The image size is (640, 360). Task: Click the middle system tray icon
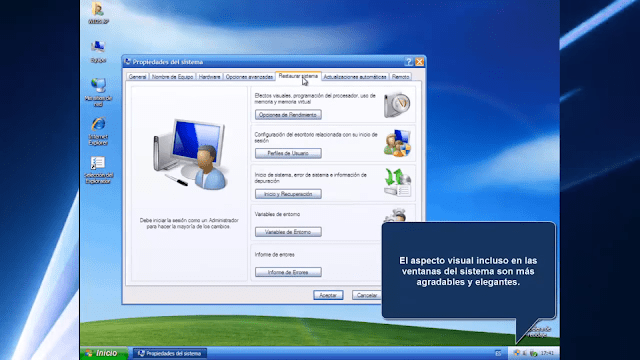[525, 353]
